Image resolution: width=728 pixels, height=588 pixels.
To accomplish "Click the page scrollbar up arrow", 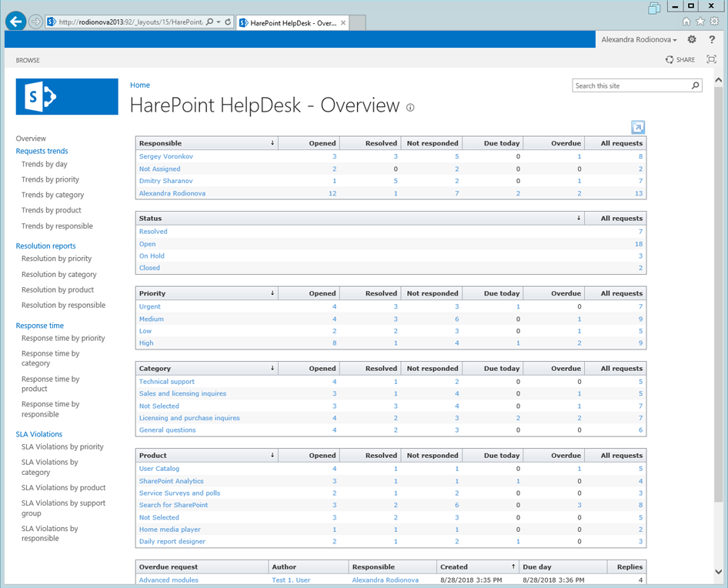I will [x=719, y=80].
